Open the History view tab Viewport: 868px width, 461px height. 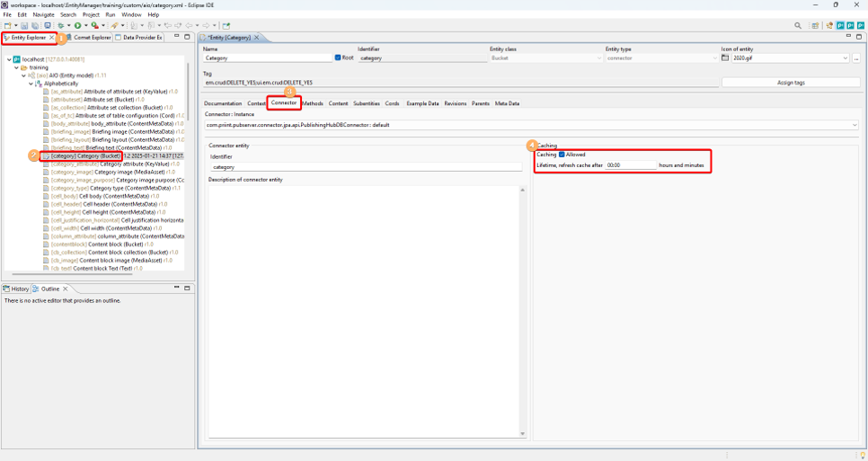point(16,288)
